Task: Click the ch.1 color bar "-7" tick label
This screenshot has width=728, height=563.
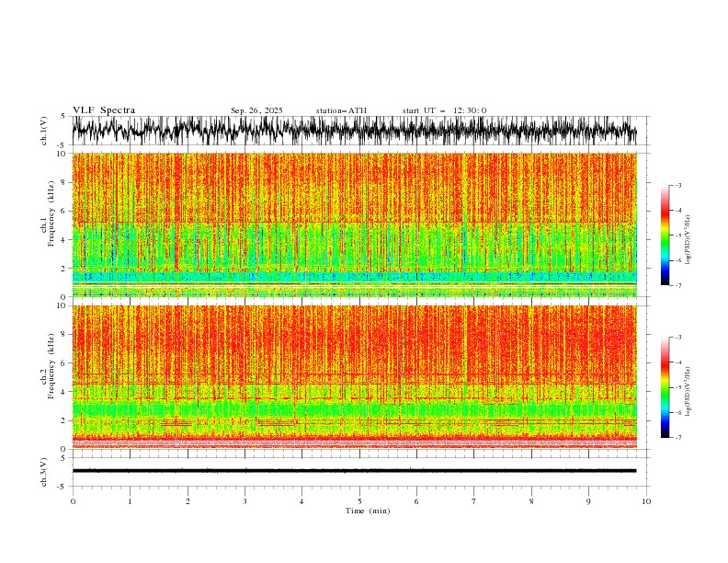Action: click(x=677, y=286)
